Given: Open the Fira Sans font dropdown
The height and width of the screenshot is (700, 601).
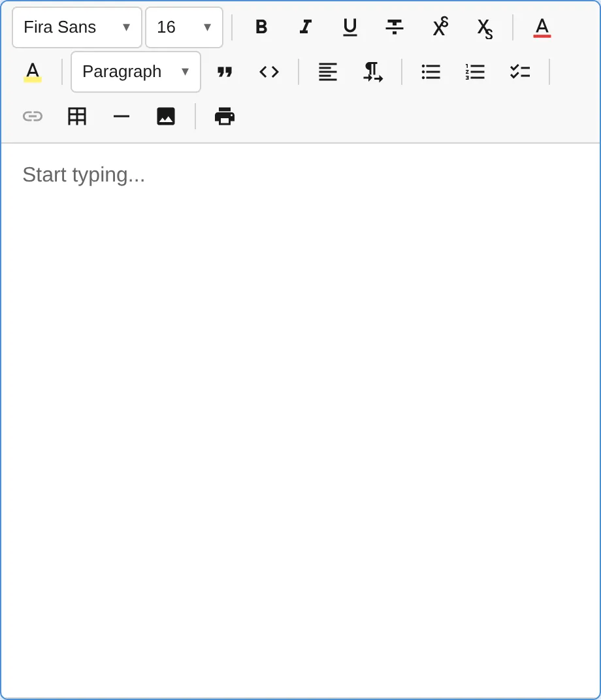Looking at the screenshot, I should coord(76,27).
